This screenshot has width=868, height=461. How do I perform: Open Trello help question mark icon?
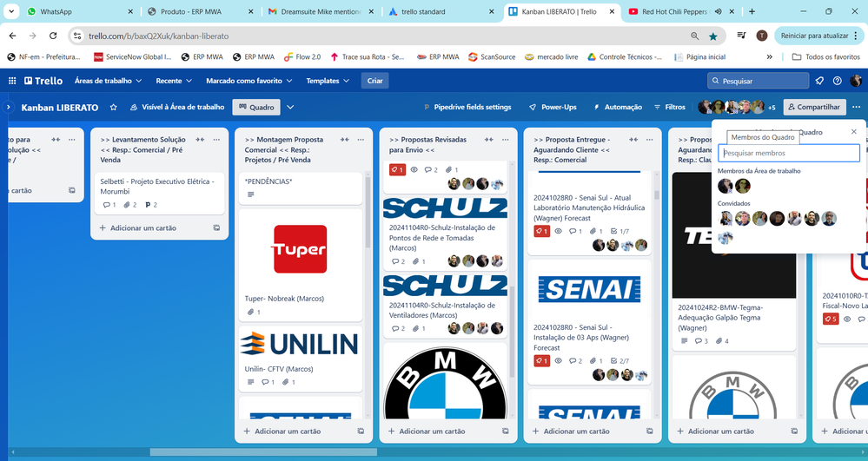pos(838,81)
